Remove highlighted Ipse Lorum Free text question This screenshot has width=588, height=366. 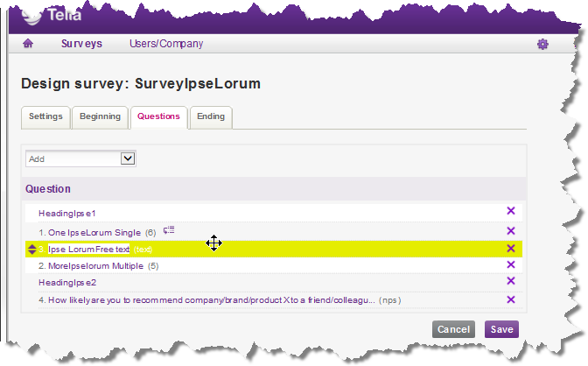click(x=511, y=249)
